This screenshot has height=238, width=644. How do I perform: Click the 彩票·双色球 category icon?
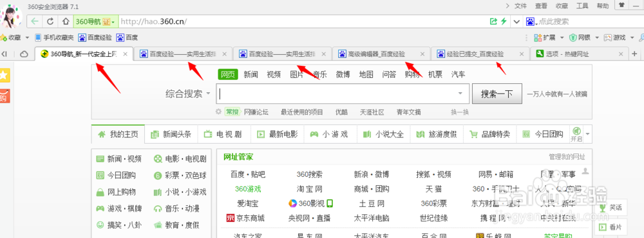157,175
